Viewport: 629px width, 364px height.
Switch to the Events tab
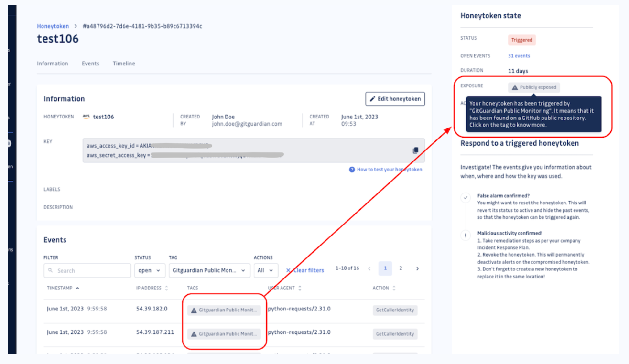coord(90,64)
